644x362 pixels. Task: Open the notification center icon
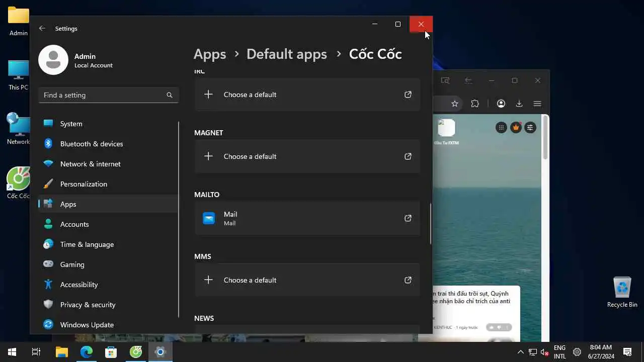tap(627, 352)
